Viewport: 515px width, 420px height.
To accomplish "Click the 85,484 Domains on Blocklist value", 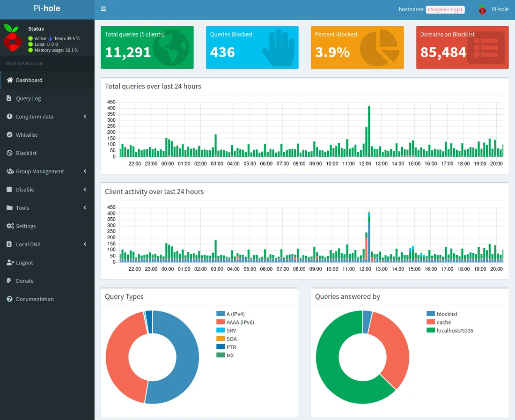I will tap(443, 52).
